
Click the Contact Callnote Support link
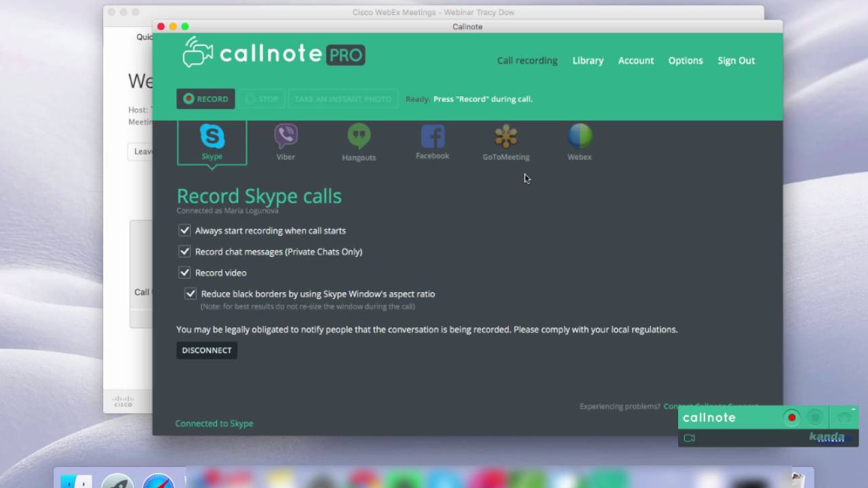(x=711, y=407)
